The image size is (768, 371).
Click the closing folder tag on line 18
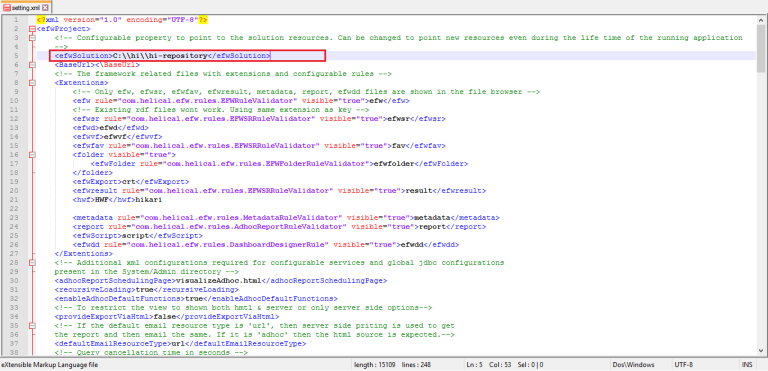pos(93,173)
